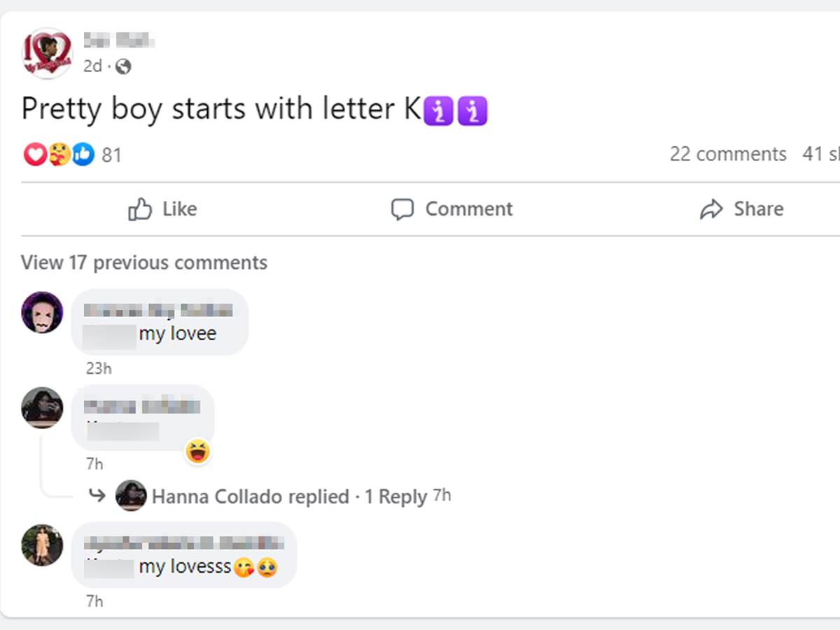
Task: Click the Share arrow icon
Action: 713,209
